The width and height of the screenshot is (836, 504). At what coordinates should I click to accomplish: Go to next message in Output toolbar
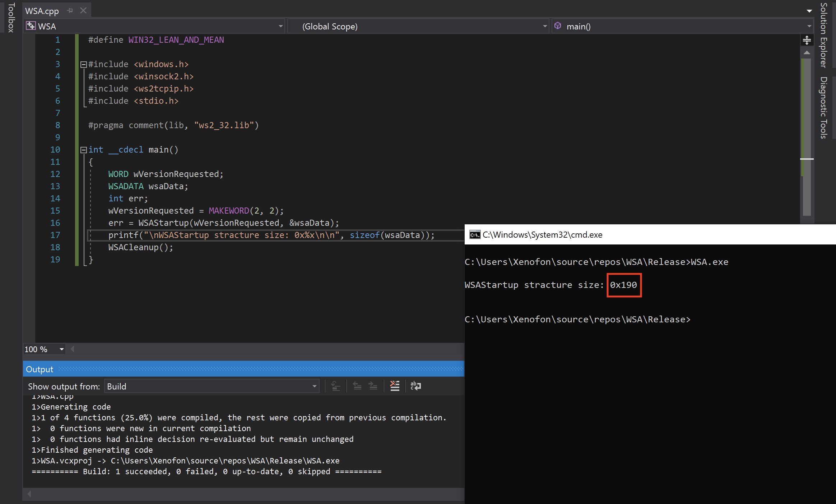tap(373, 386)
